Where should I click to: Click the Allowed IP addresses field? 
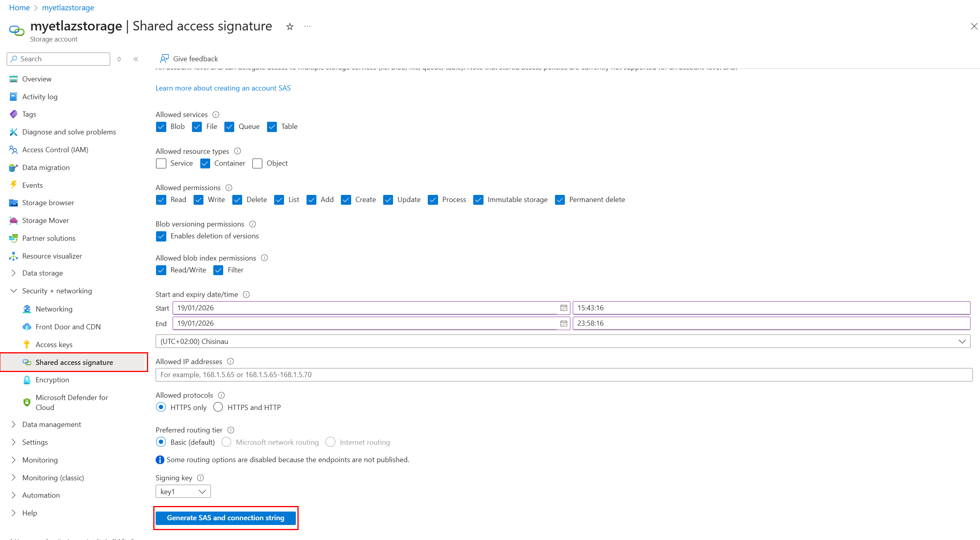tap(564, 375)
